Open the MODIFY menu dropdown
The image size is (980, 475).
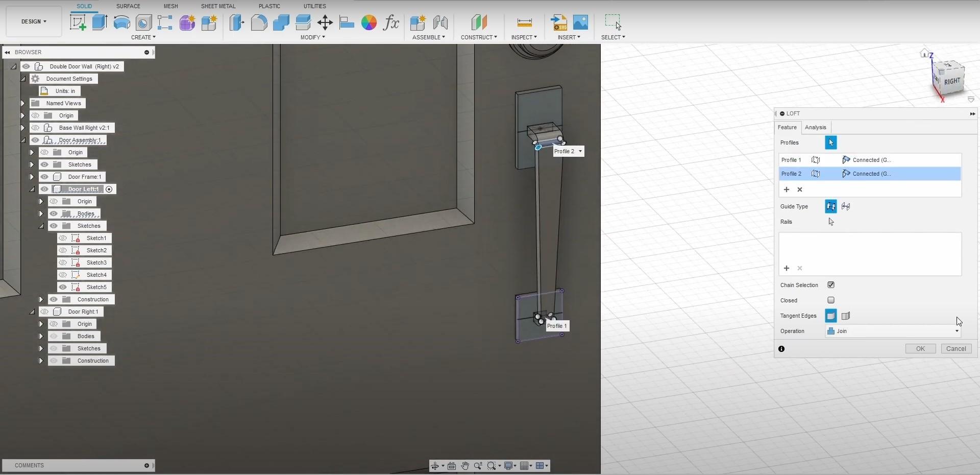(x=312, y=37)
